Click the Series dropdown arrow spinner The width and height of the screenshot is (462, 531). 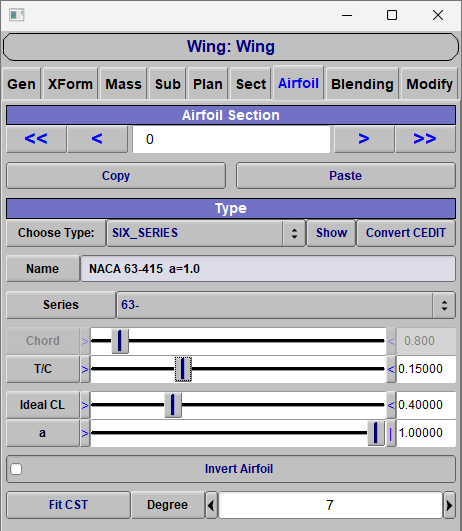tap(444, 305)
